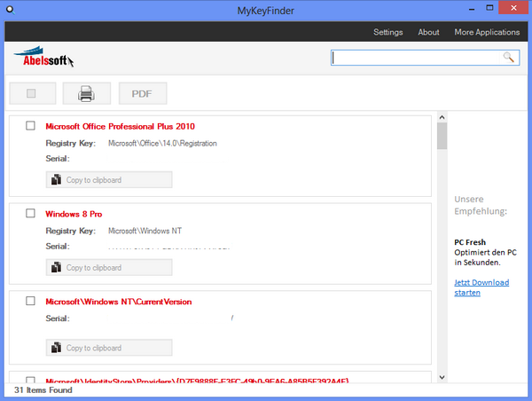Click the print toolbar button
532x401 pixels.
pos(87,93)
